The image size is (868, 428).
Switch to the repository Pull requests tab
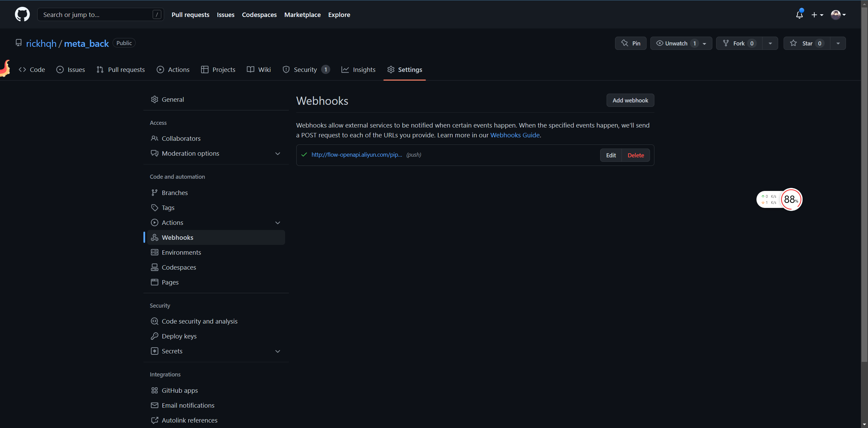pyautogui.click(x=121, y=70)
